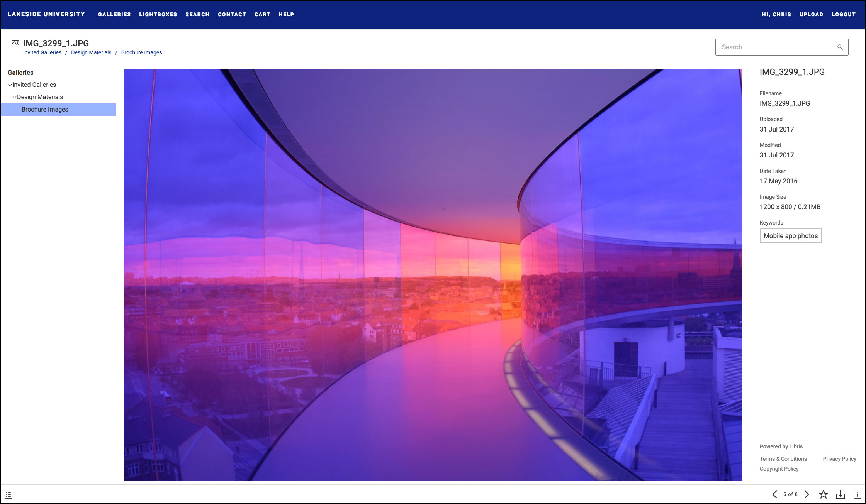This screenshot has height=504, width=866.
Task: Open Design Materials breadcrumb link
Action: [91, 52]
